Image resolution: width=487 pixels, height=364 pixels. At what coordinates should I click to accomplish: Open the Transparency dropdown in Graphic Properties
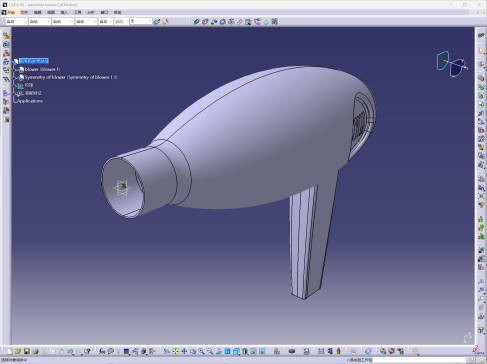coord(40,22)
